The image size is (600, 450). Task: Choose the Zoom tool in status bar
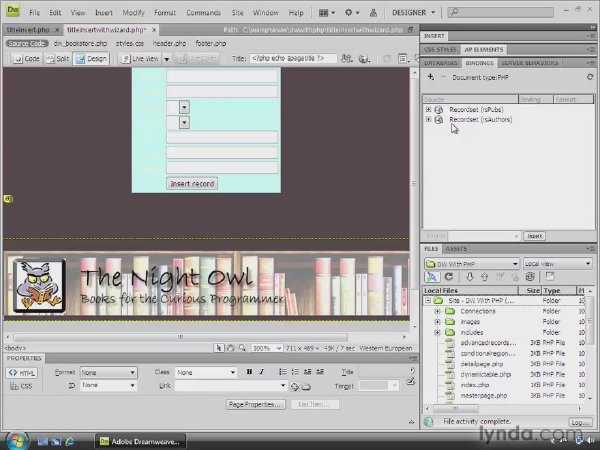pos(242,348)
